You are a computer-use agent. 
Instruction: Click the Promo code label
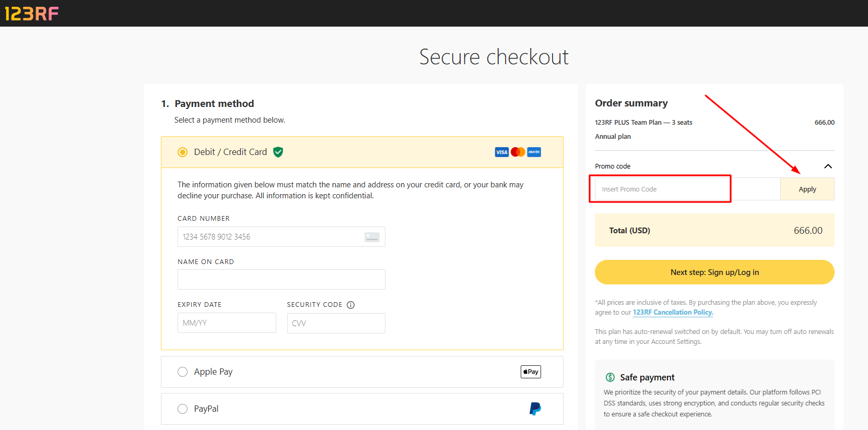613,166
